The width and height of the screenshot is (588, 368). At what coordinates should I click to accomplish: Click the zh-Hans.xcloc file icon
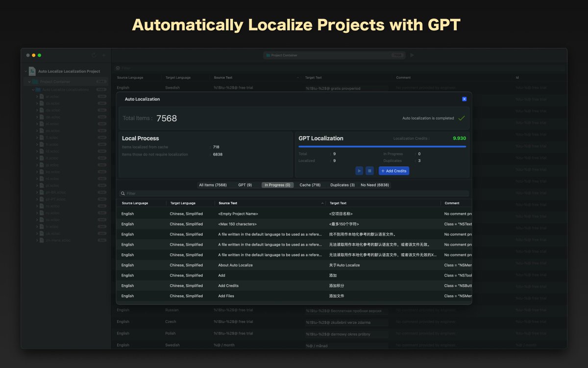(x=42, y=240)
